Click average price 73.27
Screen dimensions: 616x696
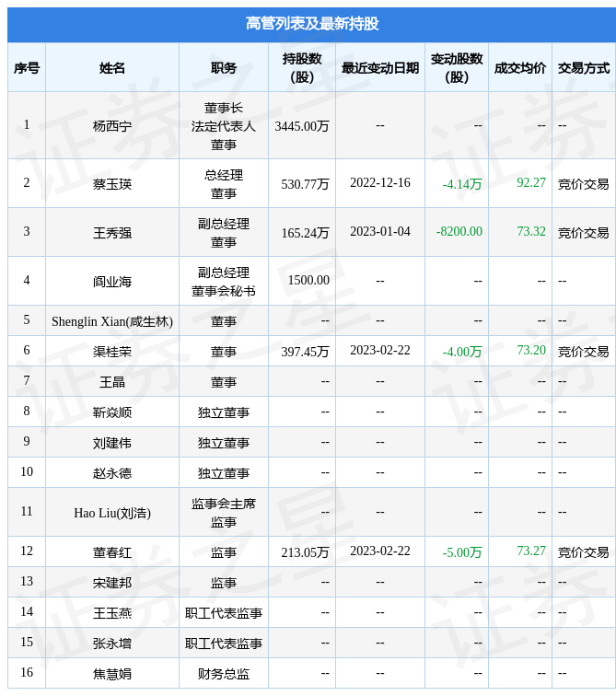point(530,551)
